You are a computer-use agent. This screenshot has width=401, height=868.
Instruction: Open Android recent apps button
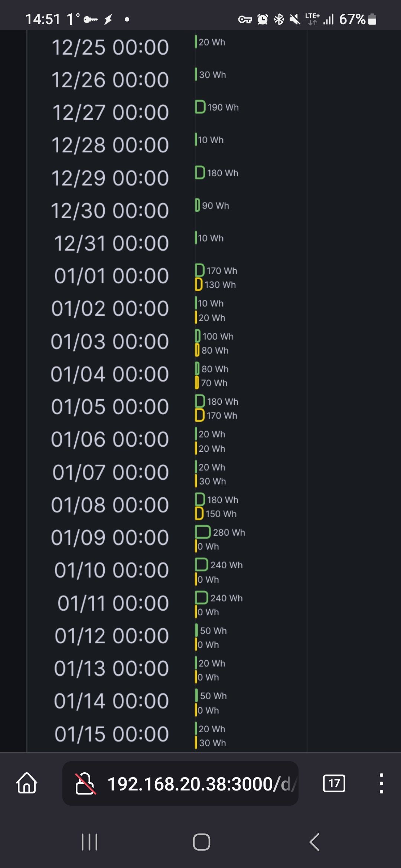(89, 842)
